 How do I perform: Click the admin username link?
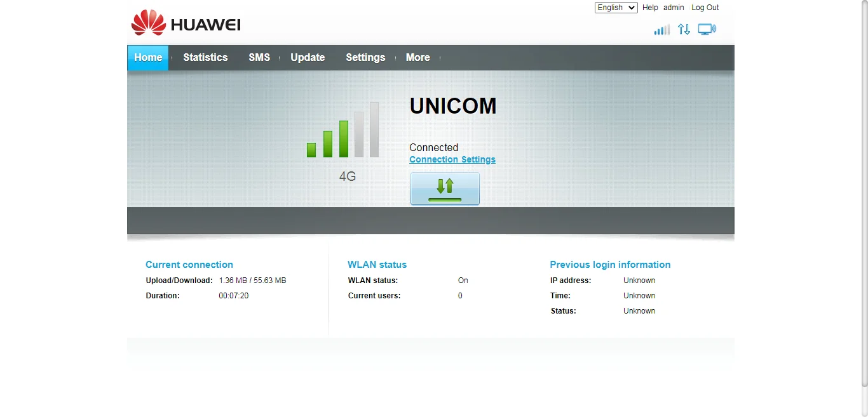(x=674, y=8)
